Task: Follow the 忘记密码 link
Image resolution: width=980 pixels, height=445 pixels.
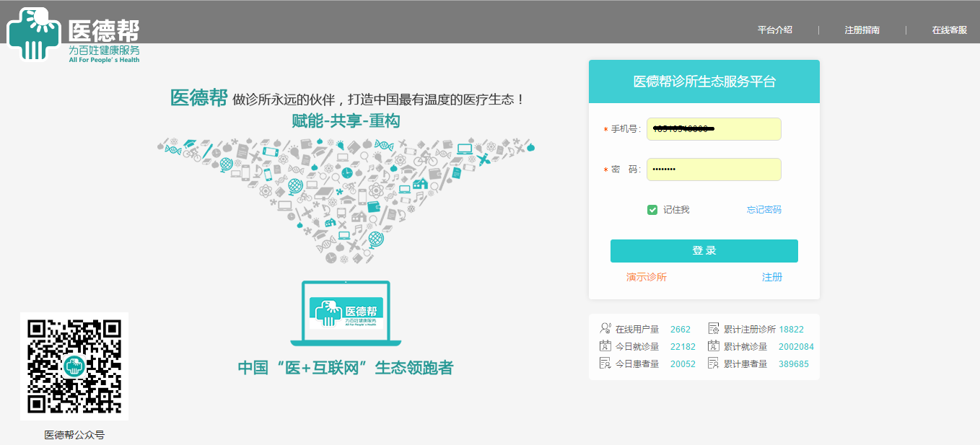Action: 764,210
